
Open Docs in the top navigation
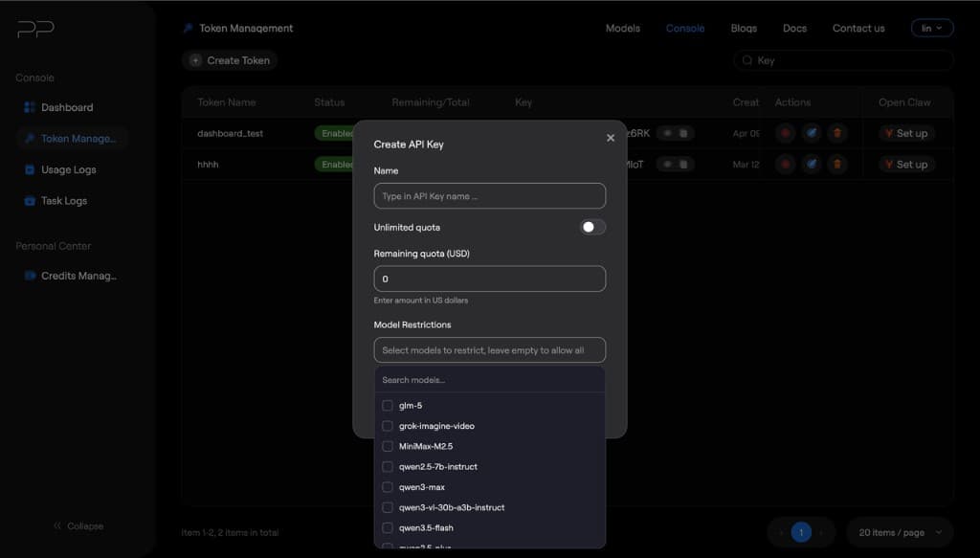794,28
